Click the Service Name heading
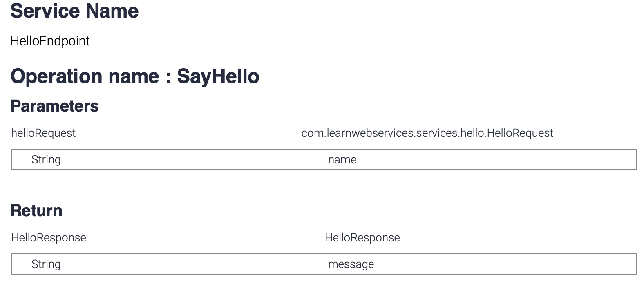This screenshot has width=644, height=286. [74, 11]
